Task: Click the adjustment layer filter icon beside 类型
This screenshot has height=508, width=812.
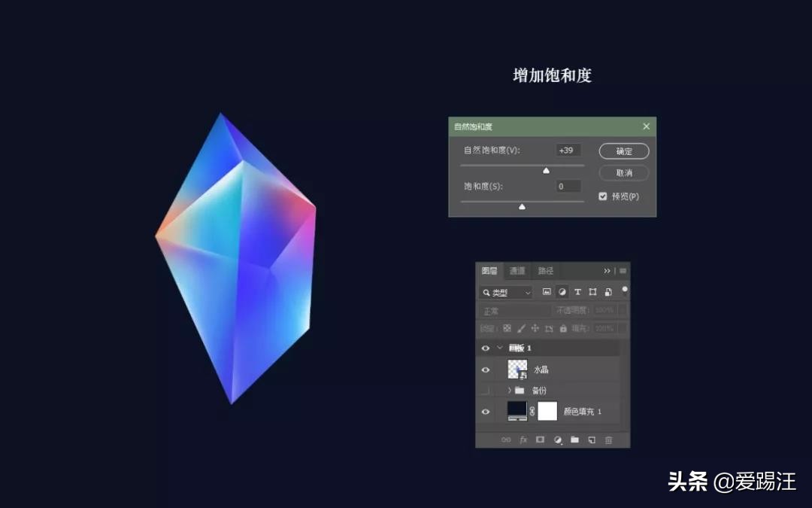Action: [x=562, y=292]
